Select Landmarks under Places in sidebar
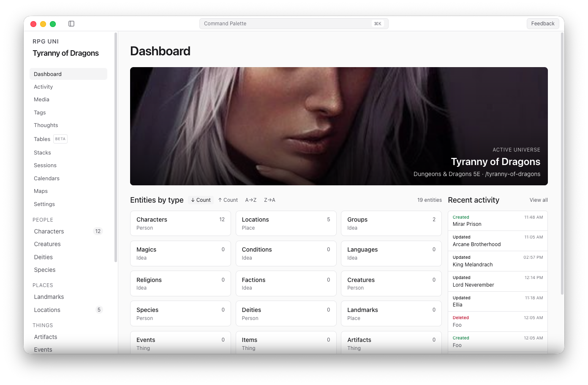The width and height of the screenshot is (588, 385). tap(68, 297)
